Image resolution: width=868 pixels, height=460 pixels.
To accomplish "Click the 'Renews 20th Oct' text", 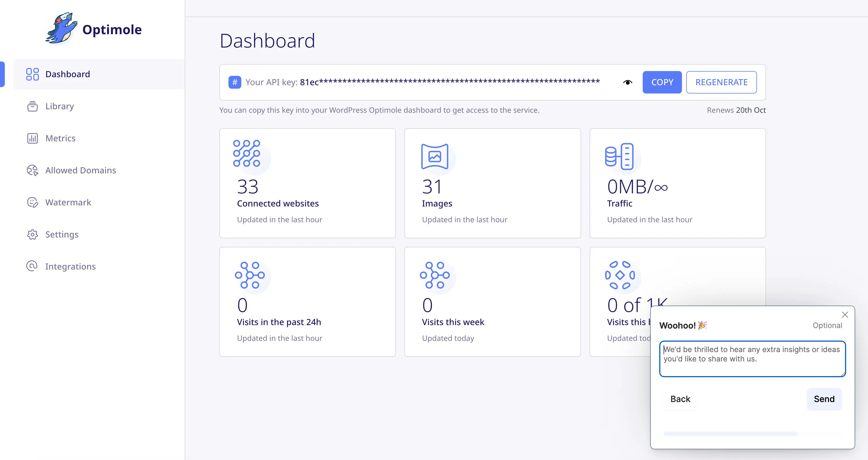I will click(736, 110).
